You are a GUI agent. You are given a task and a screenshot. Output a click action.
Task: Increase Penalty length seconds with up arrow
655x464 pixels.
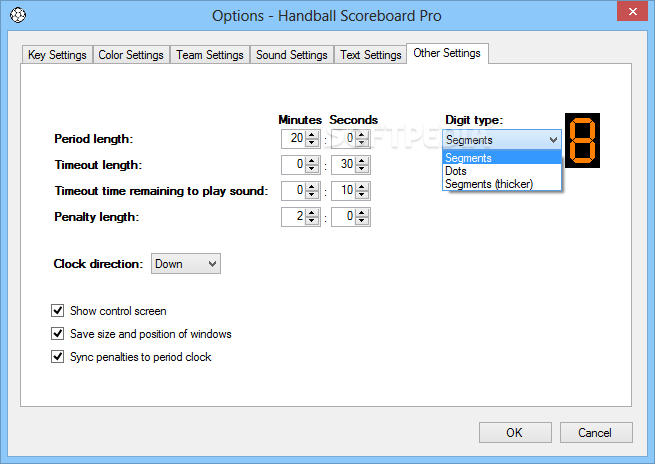point(362,213)
